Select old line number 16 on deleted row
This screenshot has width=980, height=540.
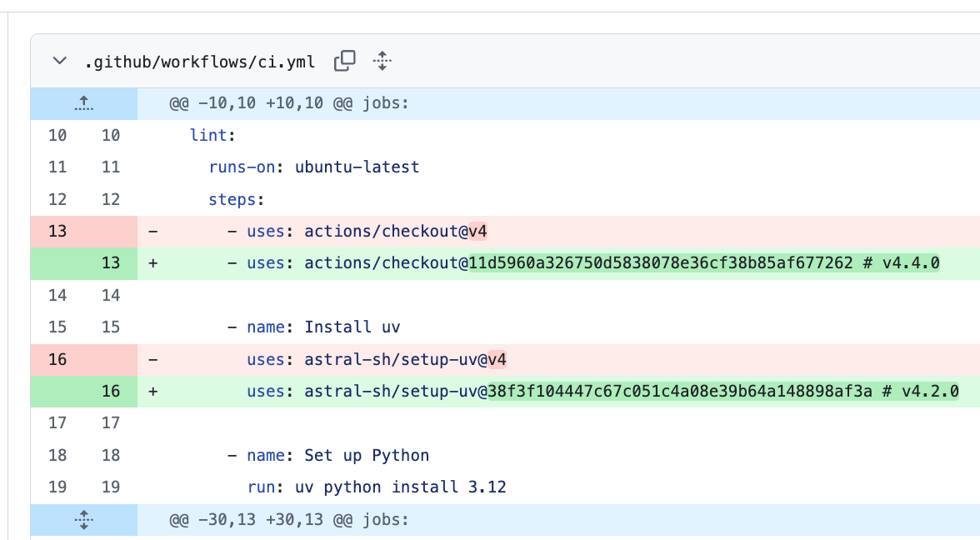point(57,359)
